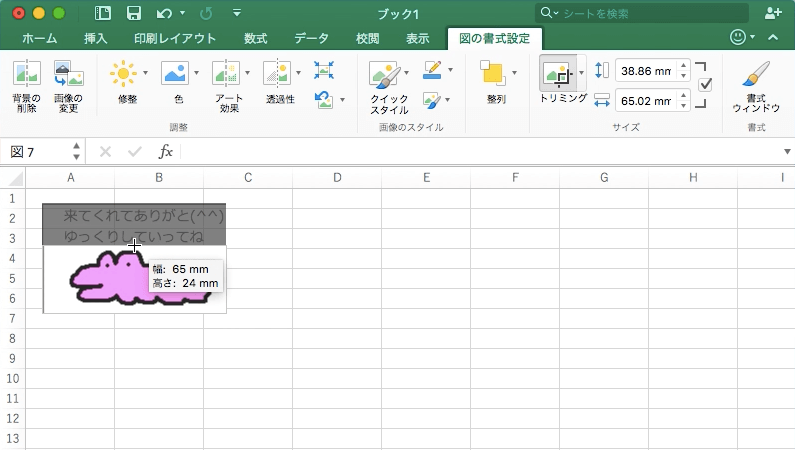Click the sidebar layout icon in title bar

(102, 13)
